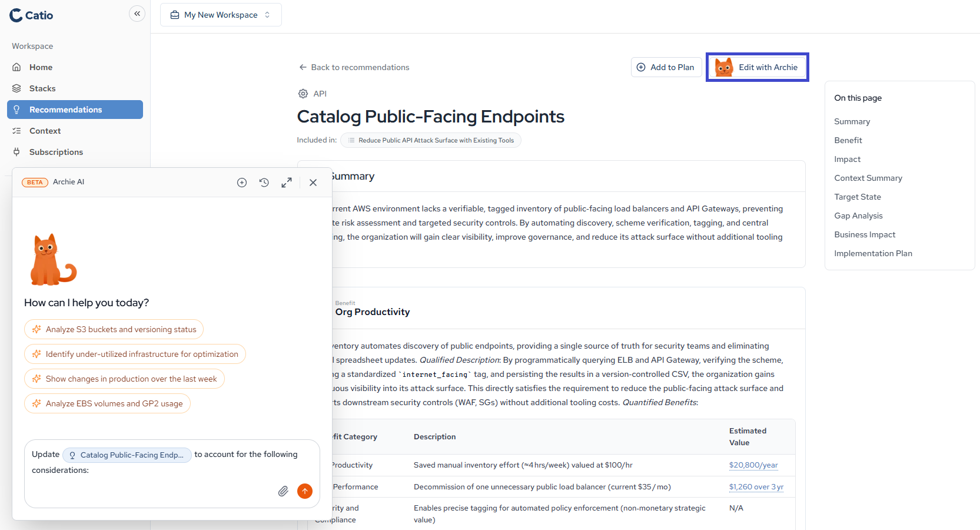The width and height of the screenshot is (980, 530).
Task: Collapse the sidebar with double-chevron button
Action: (137, 14)
